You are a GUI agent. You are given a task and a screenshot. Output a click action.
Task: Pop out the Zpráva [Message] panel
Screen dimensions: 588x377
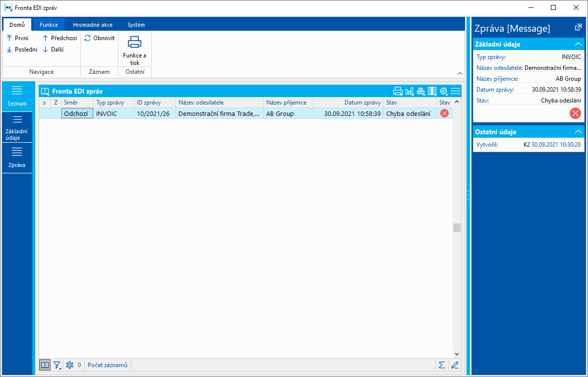(x=578, y=27)
